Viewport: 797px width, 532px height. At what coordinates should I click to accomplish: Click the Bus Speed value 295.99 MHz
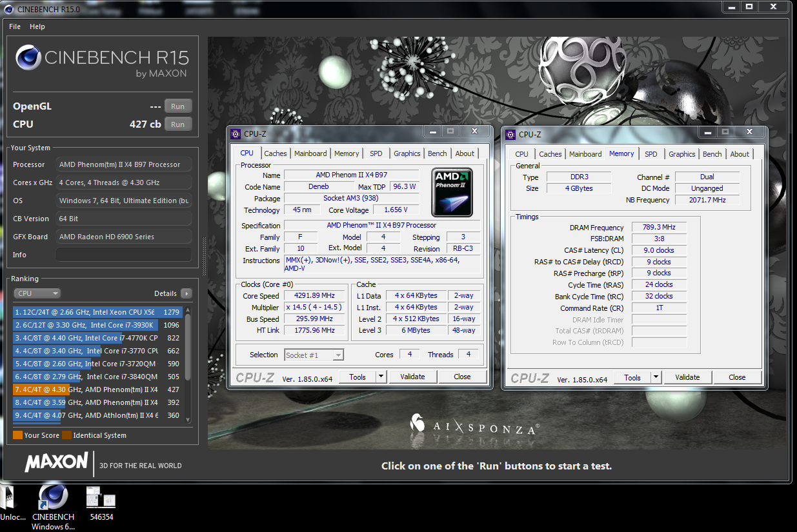(x=316, y=319)
